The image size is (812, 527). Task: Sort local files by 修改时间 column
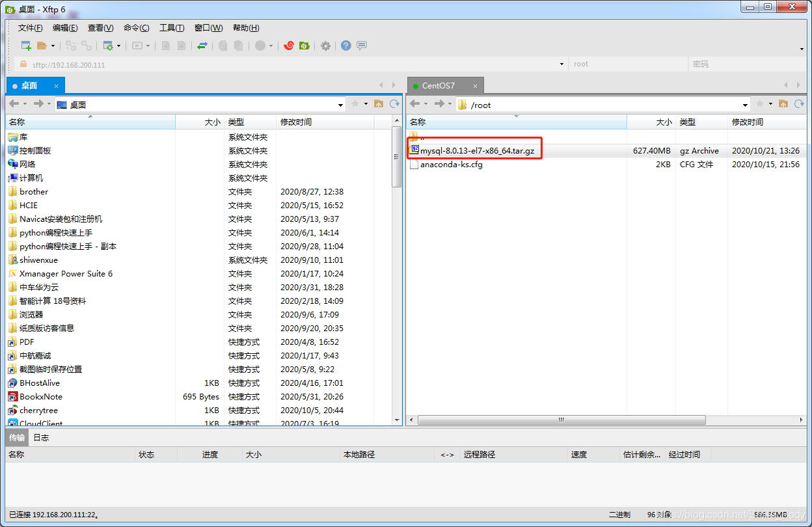(325, 122)
